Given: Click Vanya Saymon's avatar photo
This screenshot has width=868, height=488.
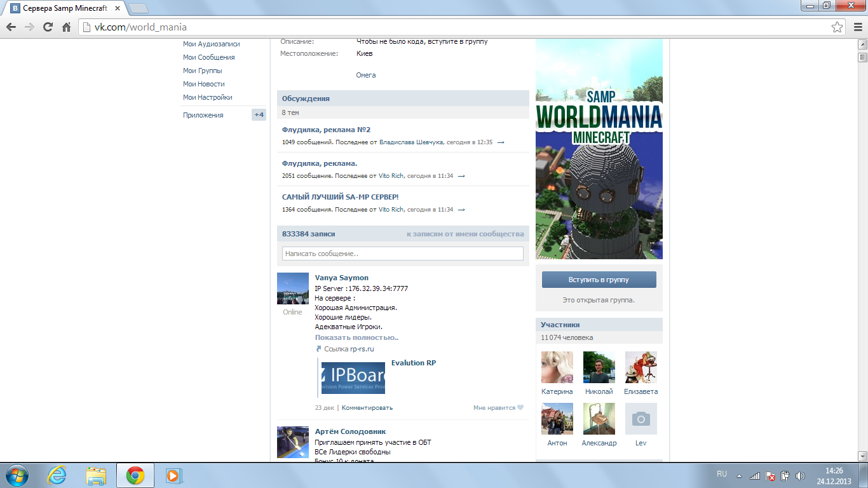Looking at the screenshot, I should tap(293, 289).
